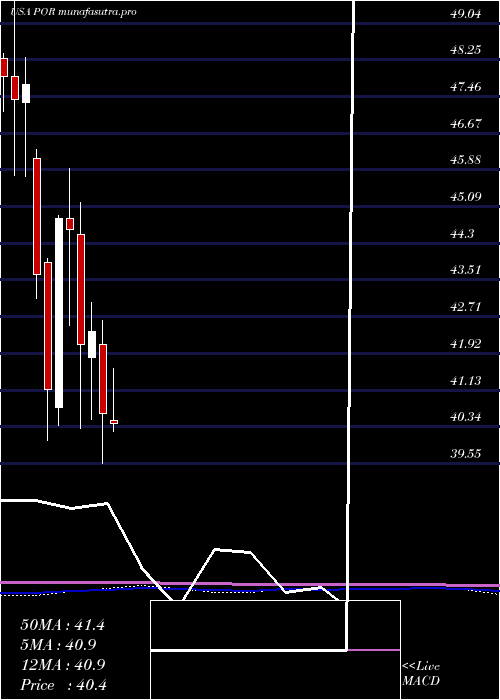Viewport: 500px width, 700px height.
Task: Click the tall white candlestick body
Action: click(59, 312)
